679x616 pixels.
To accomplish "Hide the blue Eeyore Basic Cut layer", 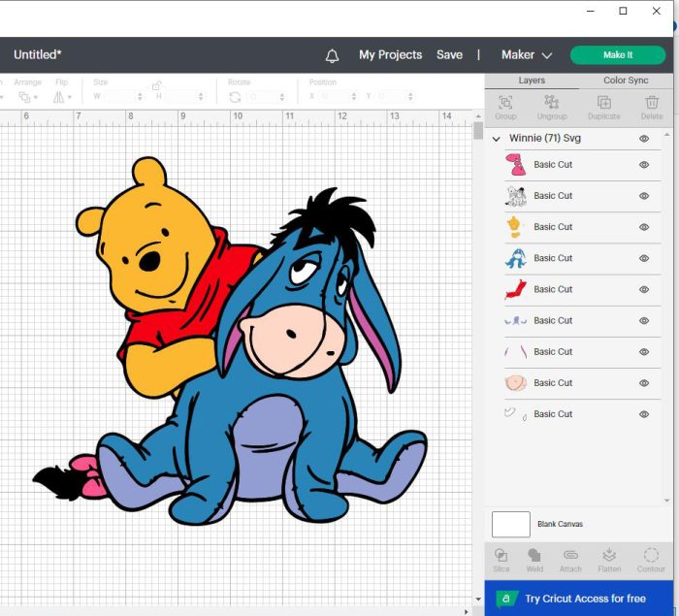I will point(644,258).
